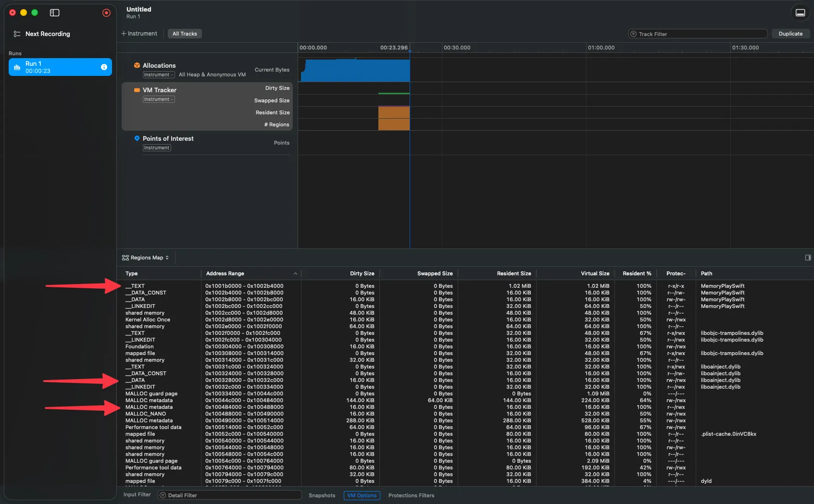Toggle the detail side panel icon beside Regions Map bar
This screenshot has height=504, width=814.
click(808, 258)
